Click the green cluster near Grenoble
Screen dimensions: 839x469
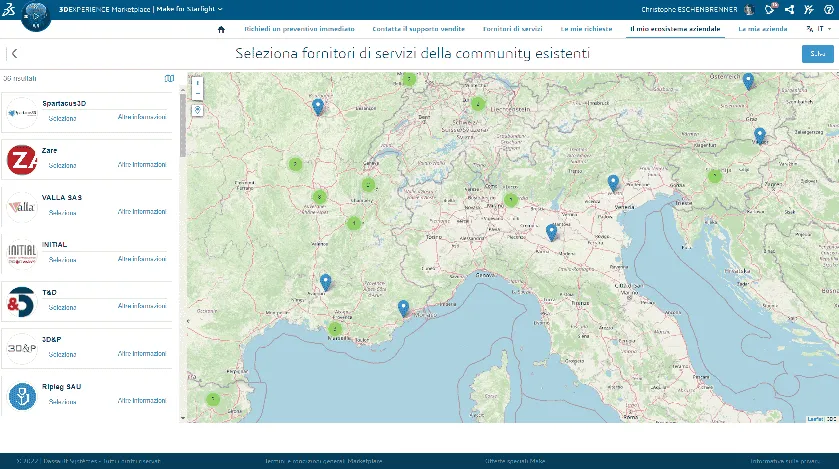[354, 223]
